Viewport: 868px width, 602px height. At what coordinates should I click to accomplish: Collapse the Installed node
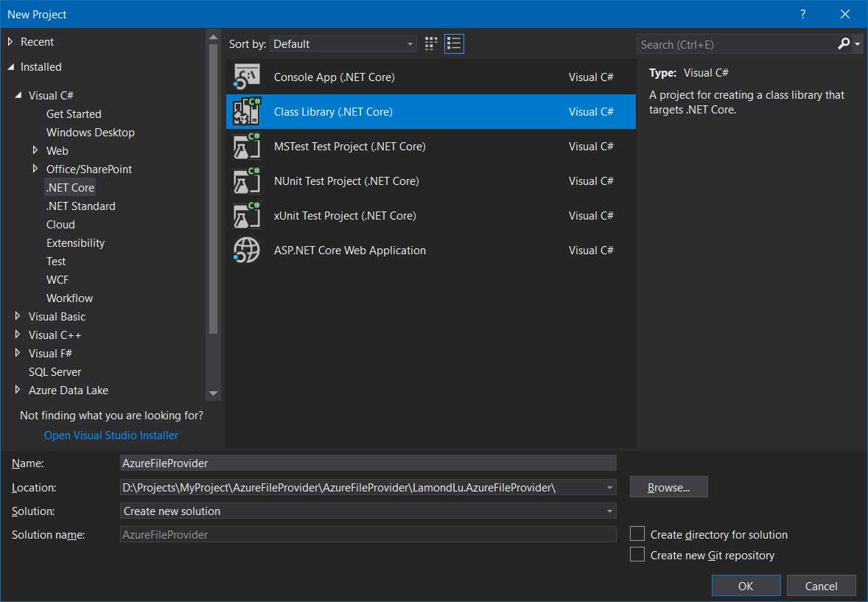click(10, 66)
